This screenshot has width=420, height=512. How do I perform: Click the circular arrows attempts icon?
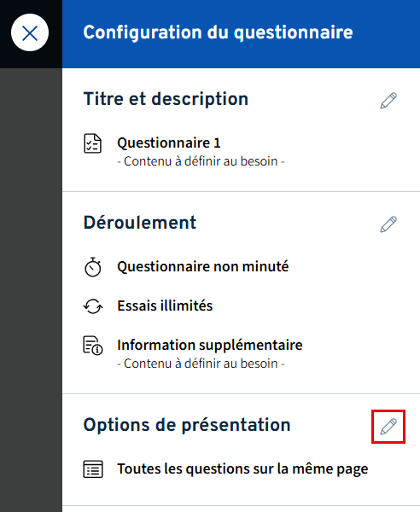click(x=93, y=306)
